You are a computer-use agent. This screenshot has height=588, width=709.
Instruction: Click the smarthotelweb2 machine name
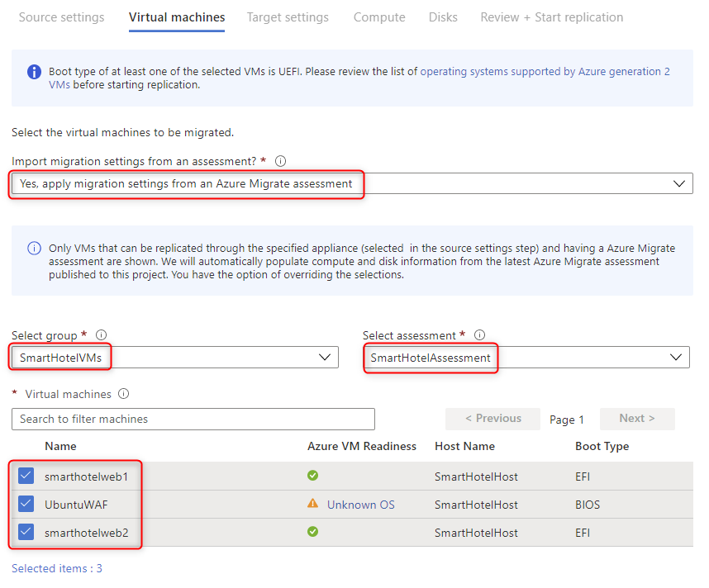coord(87,533)
